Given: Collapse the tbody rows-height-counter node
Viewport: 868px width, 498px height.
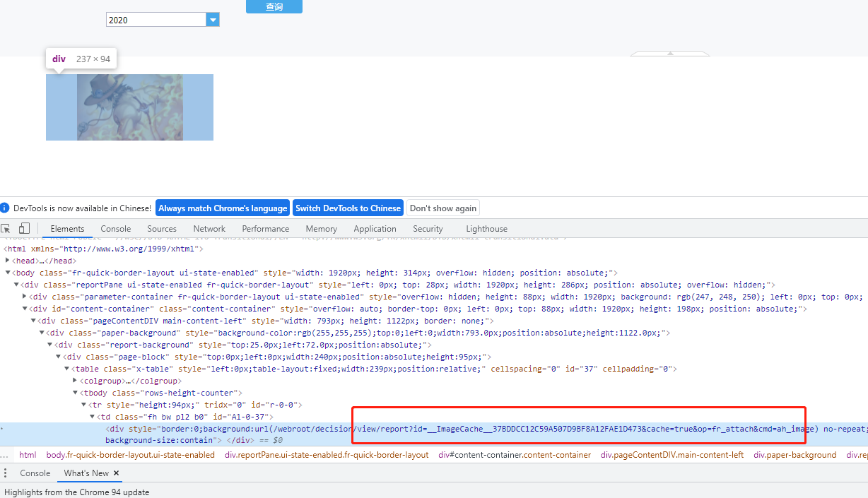Looking at the screenshot, I should tap(75, 393).
